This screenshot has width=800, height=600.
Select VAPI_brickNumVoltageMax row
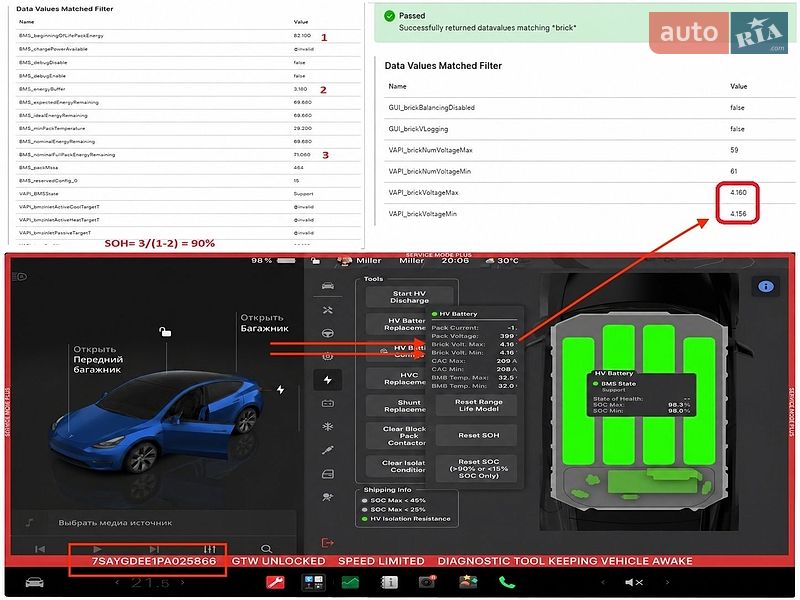589,150
